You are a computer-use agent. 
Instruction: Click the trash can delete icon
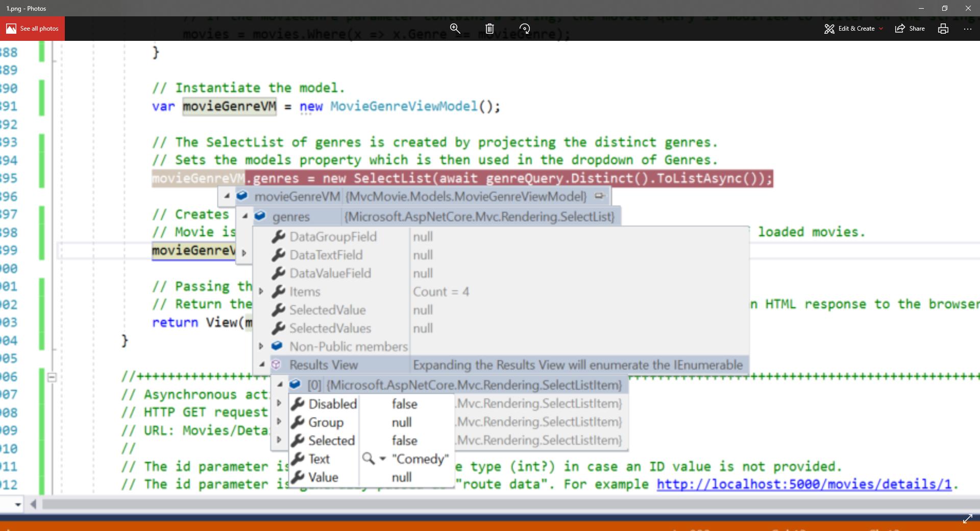pyautogui.click(x=489, y=29)
